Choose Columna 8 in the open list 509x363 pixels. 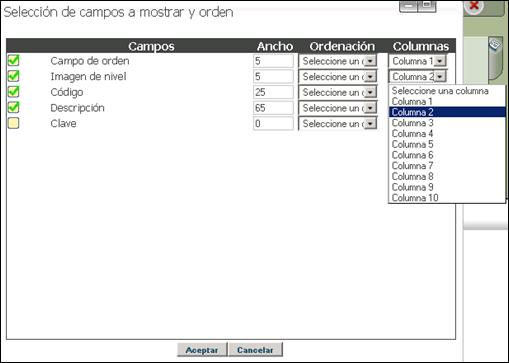click(447, 176)
